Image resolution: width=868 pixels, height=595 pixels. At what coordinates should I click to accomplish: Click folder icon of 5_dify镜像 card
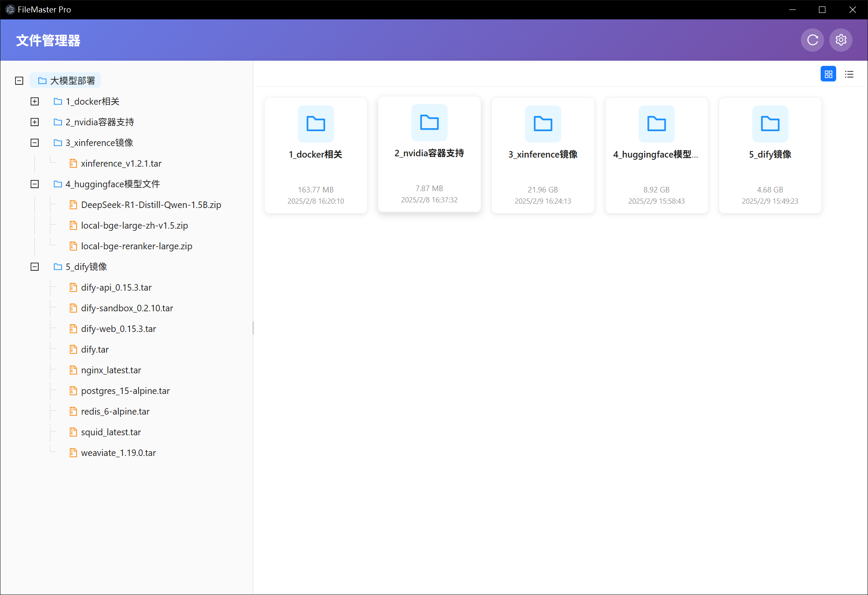[x=770, y=124]
